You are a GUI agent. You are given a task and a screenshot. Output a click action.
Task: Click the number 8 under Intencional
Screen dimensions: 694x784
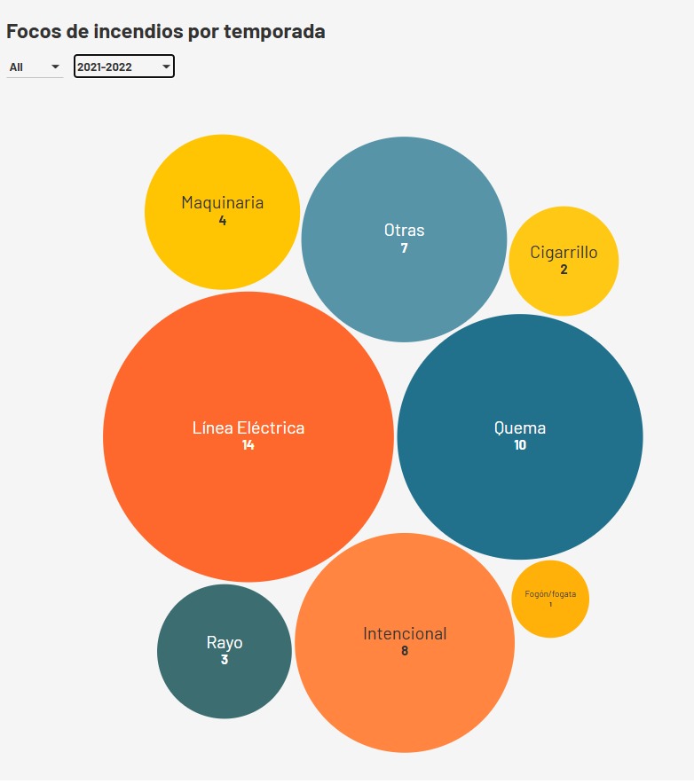coord(405,651)
